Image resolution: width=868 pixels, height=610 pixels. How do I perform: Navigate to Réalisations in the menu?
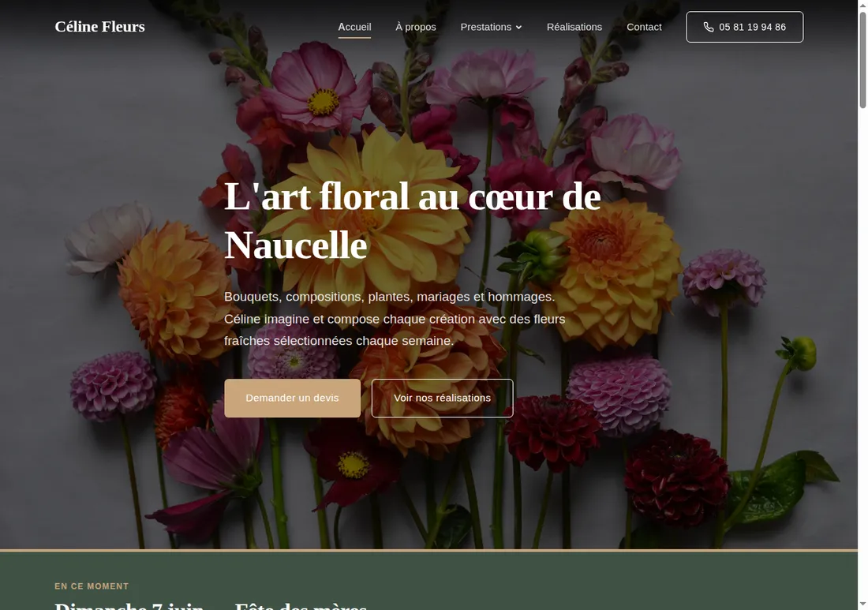574,27
